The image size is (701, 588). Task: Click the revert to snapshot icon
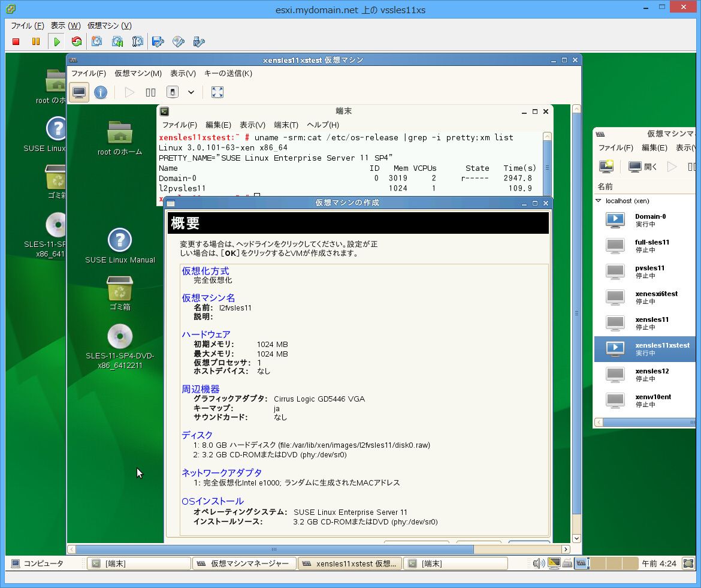pyautogui.click(x=117, y=41)
